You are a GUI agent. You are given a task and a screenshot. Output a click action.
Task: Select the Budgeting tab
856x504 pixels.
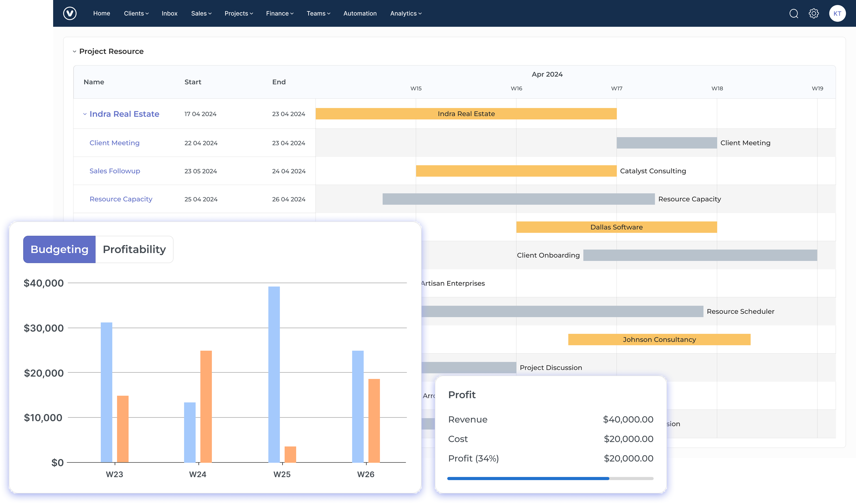point(59,249)
